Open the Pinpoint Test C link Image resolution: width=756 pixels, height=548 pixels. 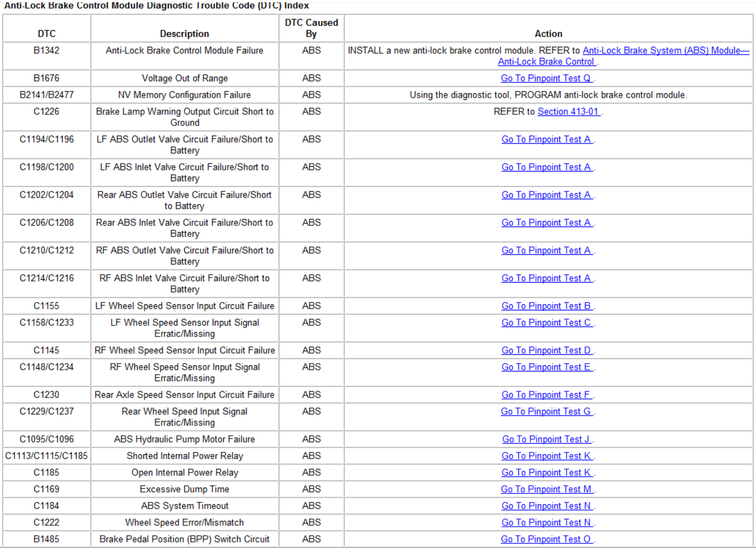point(546,323)
